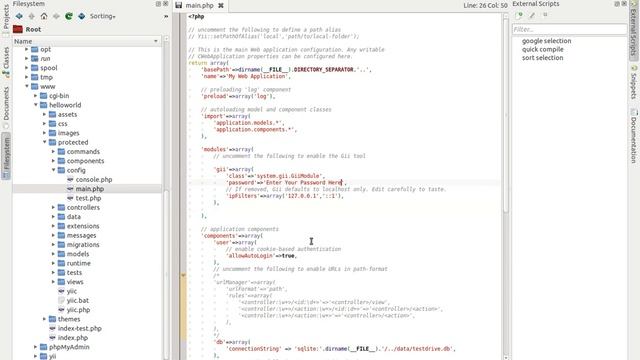Click the Line 26 Col 50 indicator

pyautogui.click(x=485, y=6)
